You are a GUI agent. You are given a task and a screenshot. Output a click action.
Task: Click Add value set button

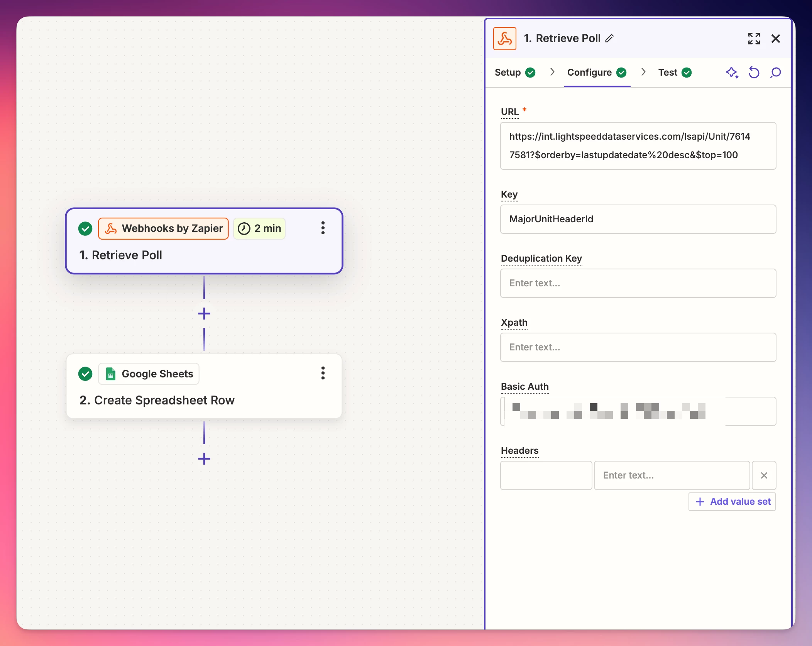(x=732, y=501)
